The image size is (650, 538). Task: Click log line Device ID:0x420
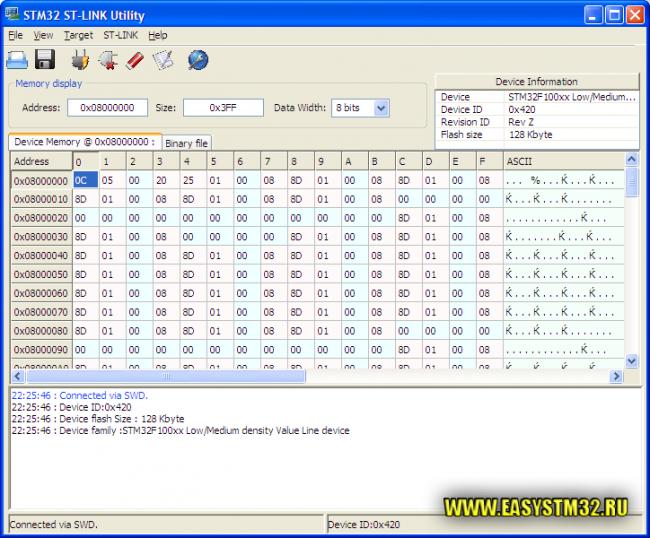(71, 407)
